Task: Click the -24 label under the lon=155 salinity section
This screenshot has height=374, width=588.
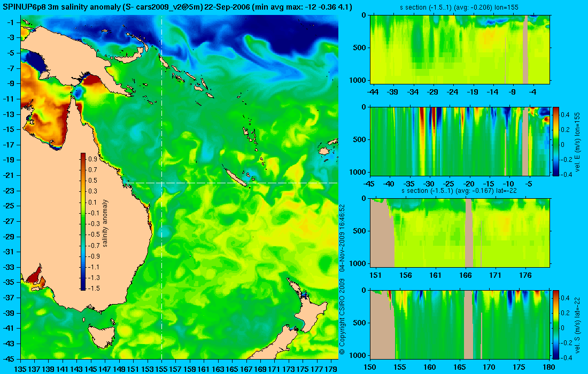Action: 453,92
